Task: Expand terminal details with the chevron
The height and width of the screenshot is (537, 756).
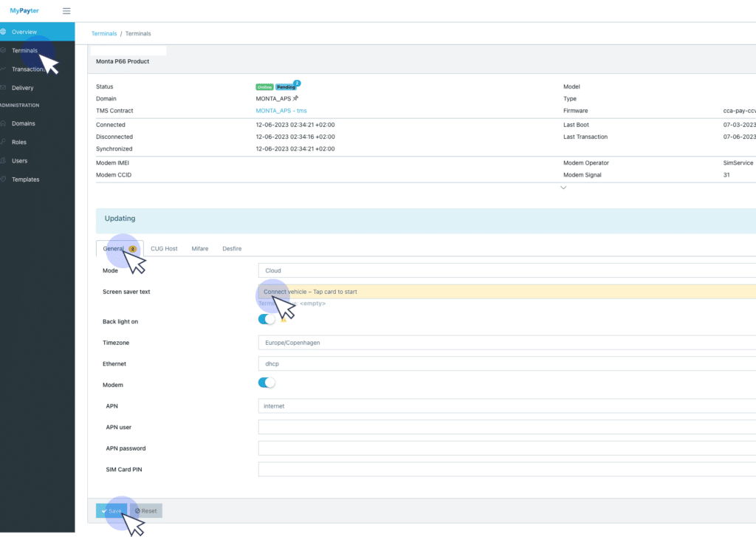Action: pyautogui.click(x=563, y=188)
